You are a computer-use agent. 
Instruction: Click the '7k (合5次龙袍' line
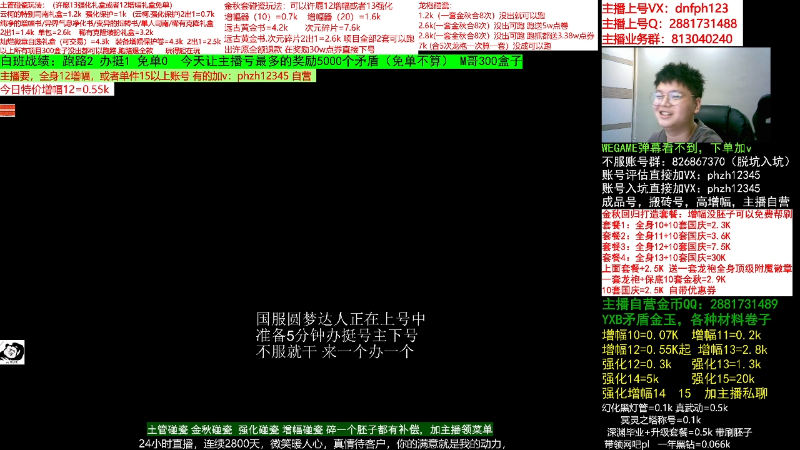click(485, 45)
